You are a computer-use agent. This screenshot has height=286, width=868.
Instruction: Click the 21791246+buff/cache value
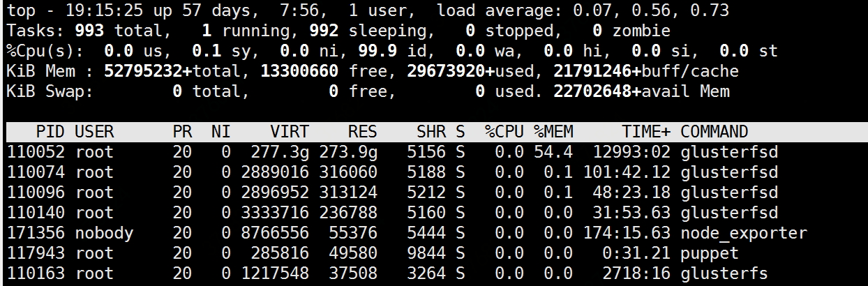click(646, 71)
